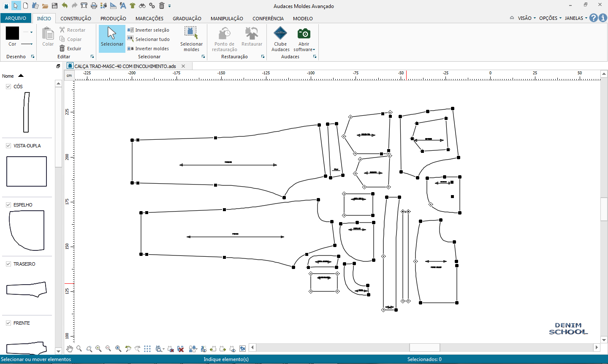Uncheck the ESPELHO pattern checkbox
The width and height of the screenshot is (608, 364).
click(8, 205)
